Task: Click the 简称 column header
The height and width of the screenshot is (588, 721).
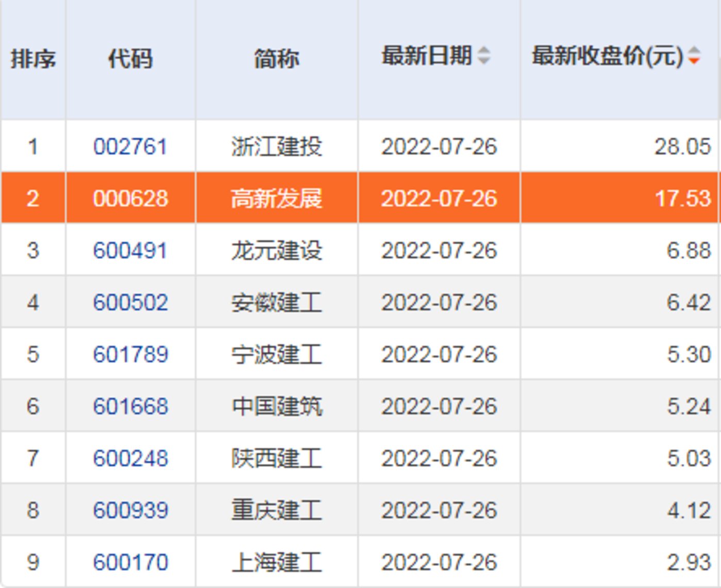Action: pyautogui.click(x=277, y=58)
